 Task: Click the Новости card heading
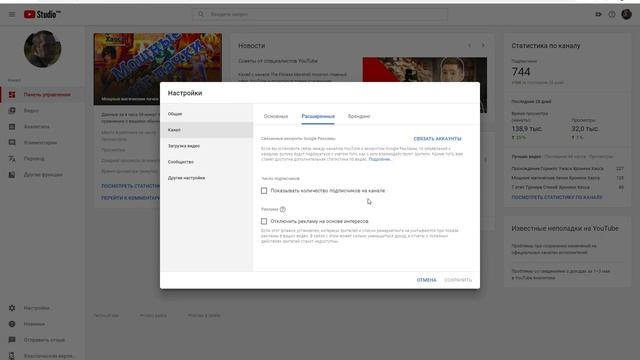(x=251, y=46)
